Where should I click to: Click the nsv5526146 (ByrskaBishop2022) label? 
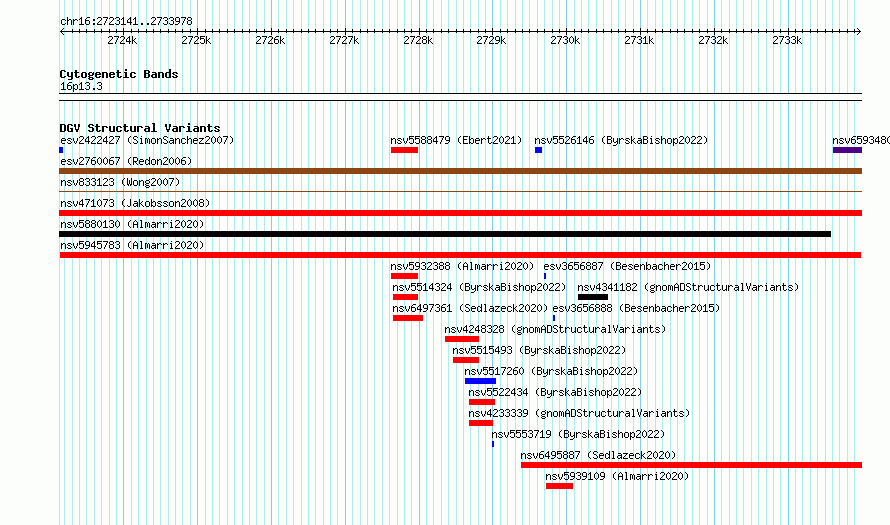tap(621, 140)
